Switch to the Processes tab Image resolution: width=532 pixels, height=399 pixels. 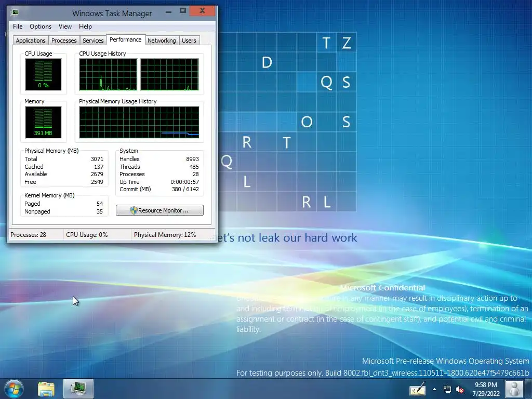[x=64, y=41]
